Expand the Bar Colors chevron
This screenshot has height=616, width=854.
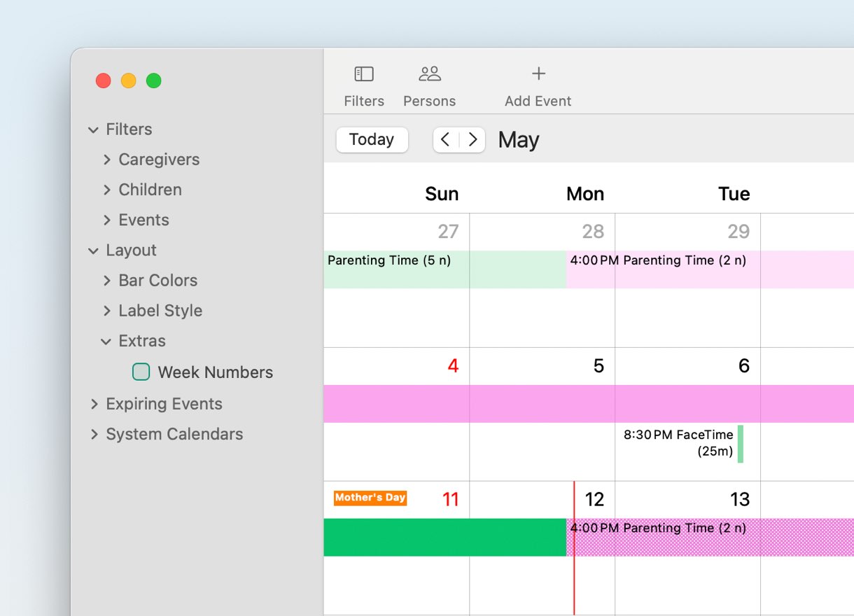point(107,281)
